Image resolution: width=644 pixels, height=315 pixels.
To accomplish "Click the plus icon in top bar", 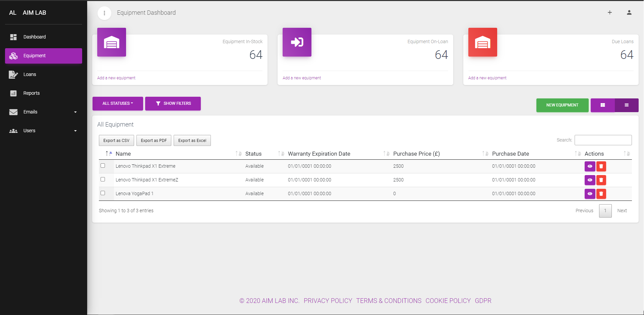I will point(610,12).
